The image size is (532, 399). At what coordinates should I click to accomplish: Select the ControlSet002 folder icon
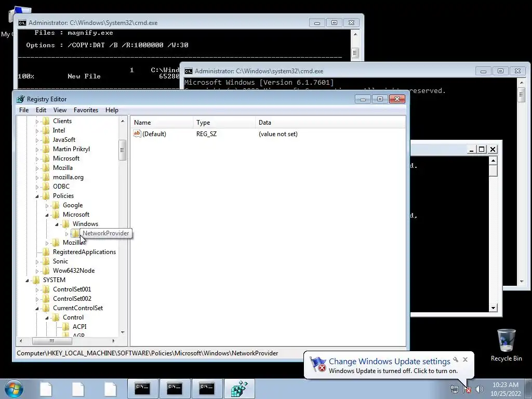46,299
